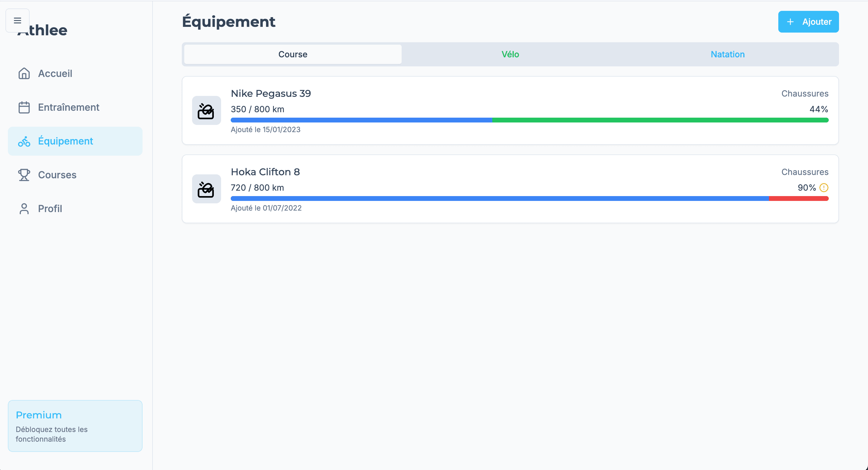Select the Course tab
868x470 pixels.
click(292, 54)
